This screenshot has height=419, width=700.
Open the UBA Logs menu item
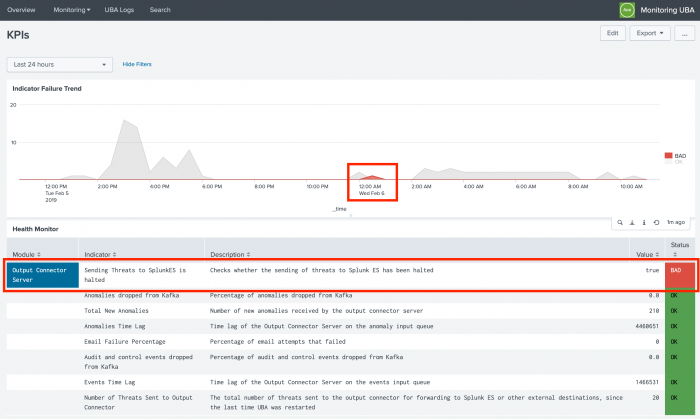coord(119,10)
